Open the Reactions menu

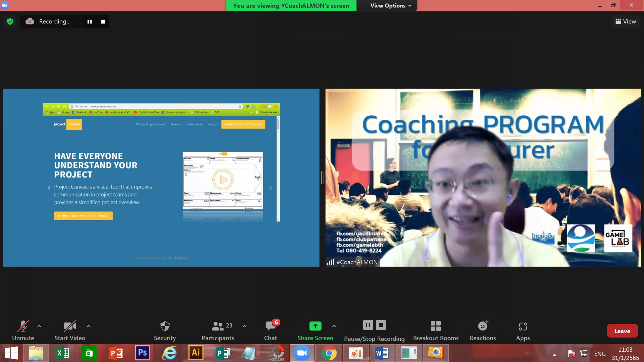tap(483, 331)
